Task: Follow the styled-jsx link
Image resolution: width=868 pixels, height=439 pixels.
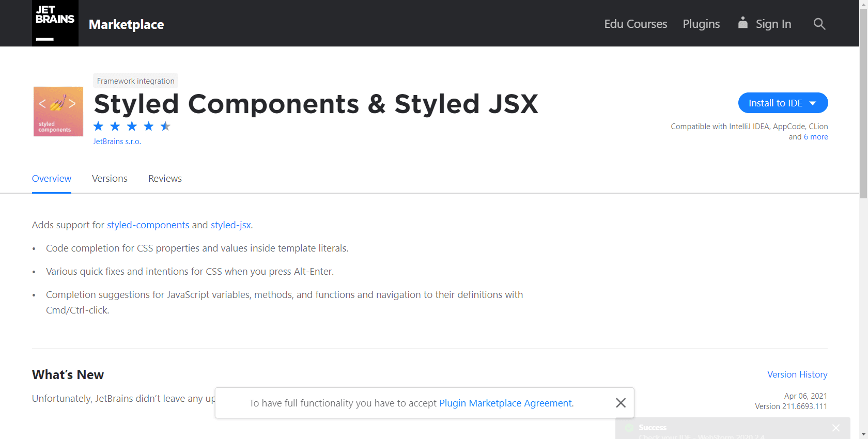Action: click(230, 225)
